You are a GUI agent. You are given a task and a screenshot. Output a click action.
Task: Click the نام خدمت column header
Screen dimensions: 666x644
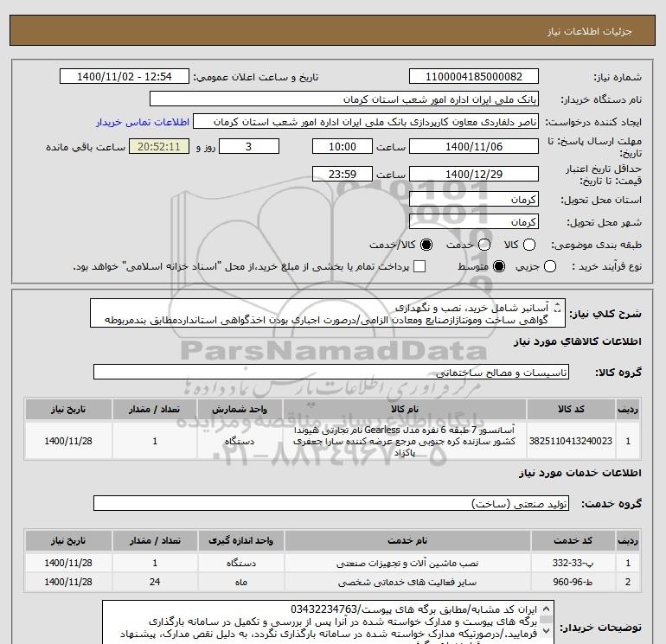pos(407,540)
